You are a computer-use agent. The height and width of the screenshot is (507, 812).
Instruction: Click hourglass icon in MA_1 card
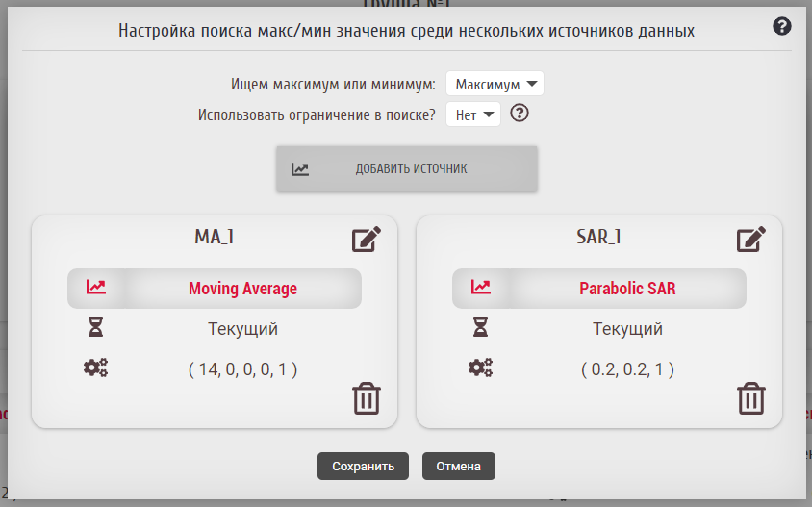pyautogui.click(x=96, y=328)
